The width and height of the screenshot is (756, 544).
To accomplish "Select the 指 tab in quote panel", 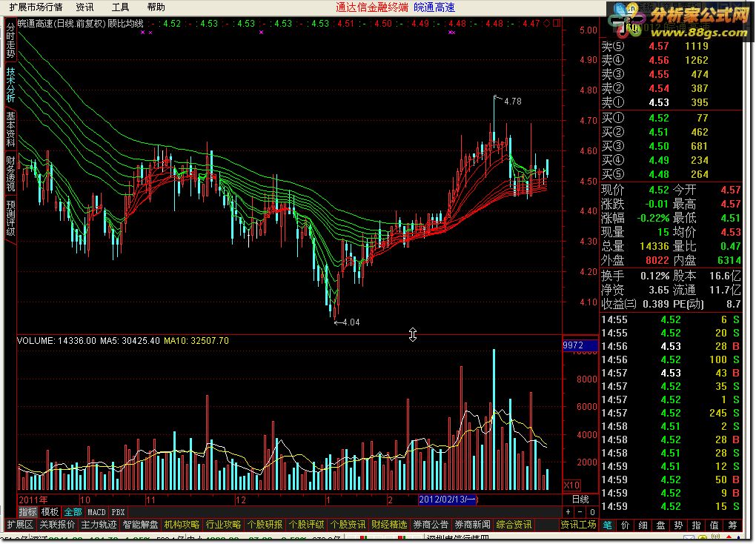I will (697, 525).
